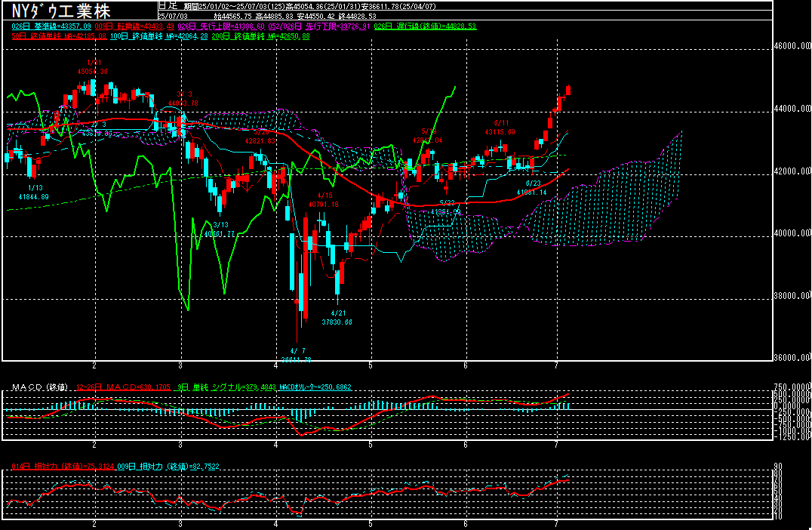Click month '2' on the main chart axis

[x=94, y=365]
